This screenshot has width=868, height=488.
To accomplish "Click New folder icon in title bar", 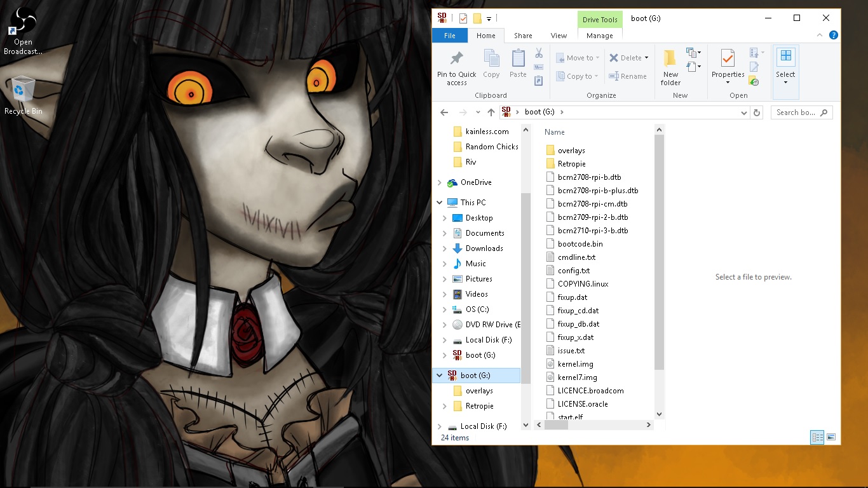I will [477, 18].
